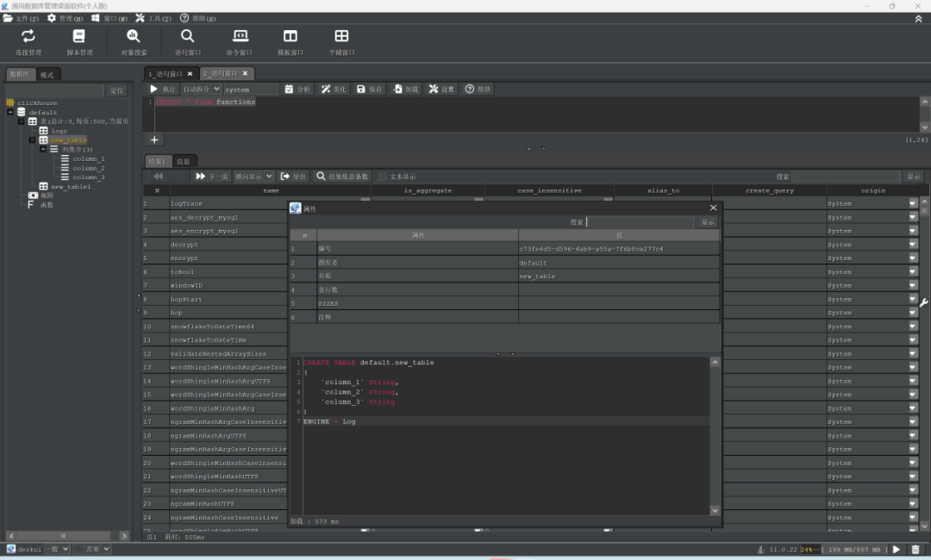Image resolution: width=931 pixels, height=560 pixels.
Task: Open the 横向显示 display mode dropdown
Action: (x=254, y=177)
